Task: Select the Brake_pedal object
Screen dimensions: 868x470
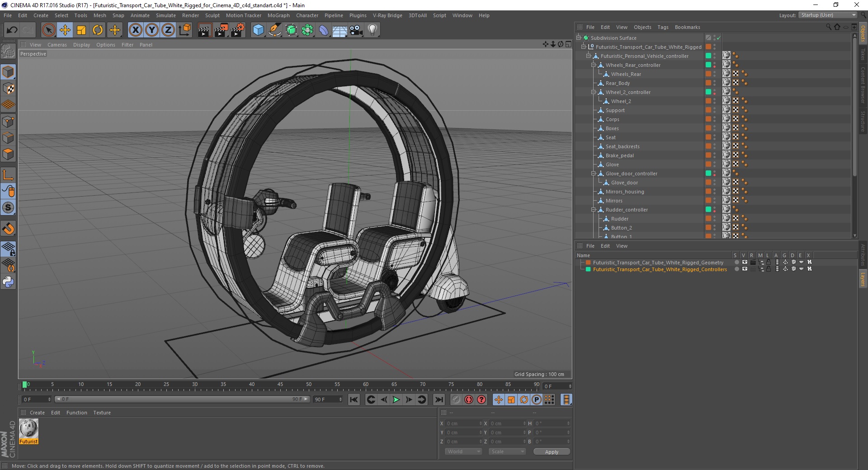Action: pos(620,155)
